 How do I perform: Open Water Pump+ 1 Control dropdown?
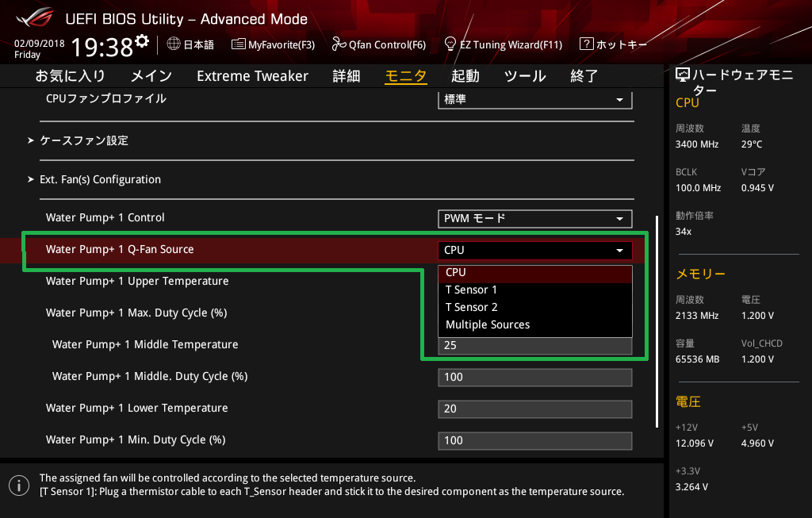point(535,219)
